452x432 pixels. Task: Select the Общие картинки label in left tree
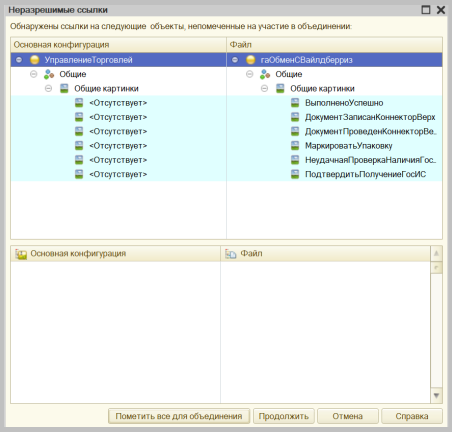(106, 89)
